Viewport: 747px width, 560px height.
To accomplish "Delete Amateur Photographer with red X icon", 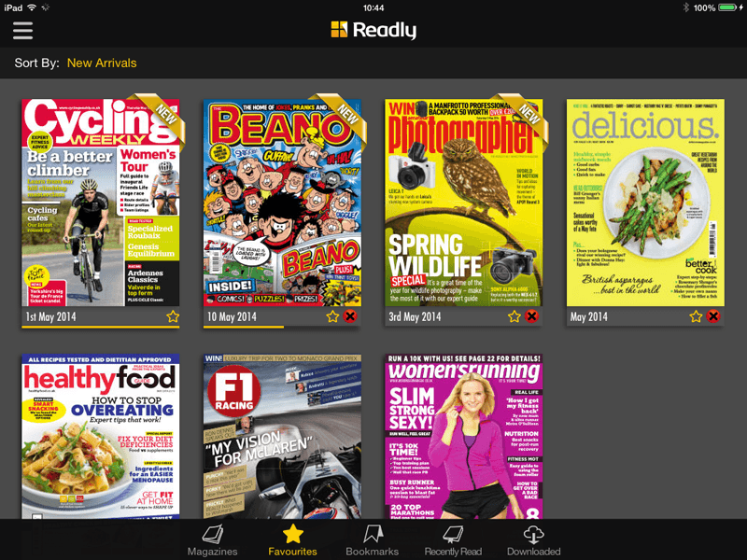I will pyautogui.click(x=531, y=316).
